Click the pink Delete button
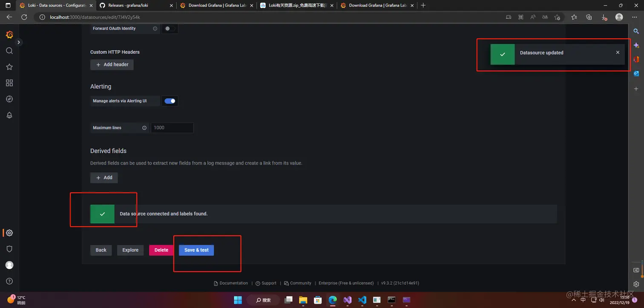The image size is (644, 308). pos(161,250)
